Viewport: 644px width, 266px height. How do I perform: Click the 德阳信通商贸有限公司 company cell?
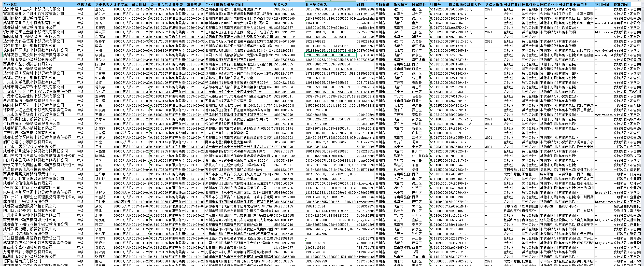click(22, 261)
